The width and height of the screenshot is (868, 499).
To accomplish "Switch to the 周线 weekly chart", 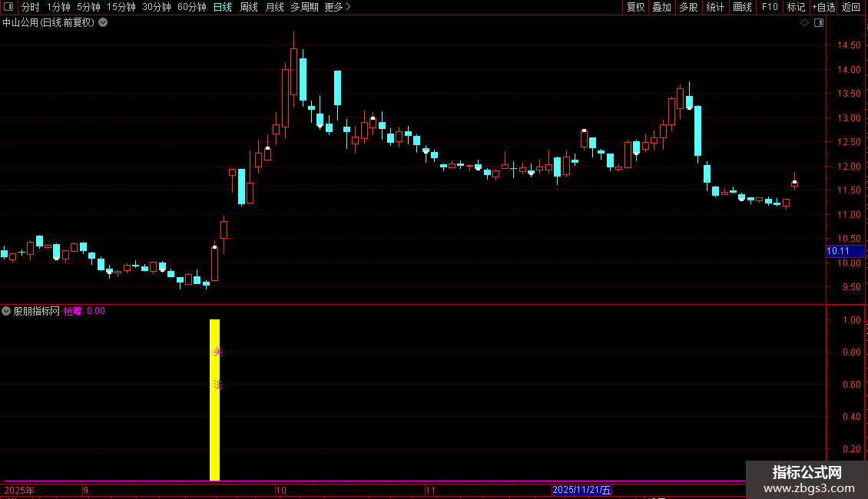I will [x=249, y=7].
